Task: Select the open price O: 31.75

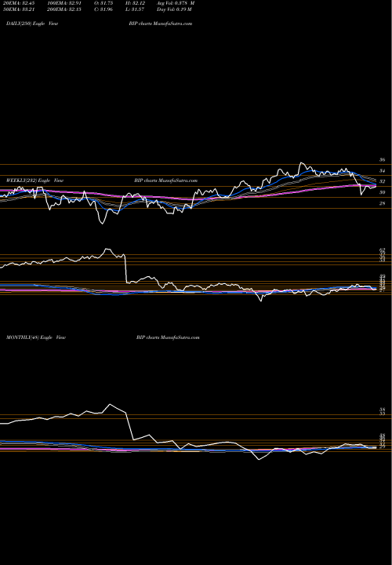Action: pyautogui.click(x=103, y=3)
